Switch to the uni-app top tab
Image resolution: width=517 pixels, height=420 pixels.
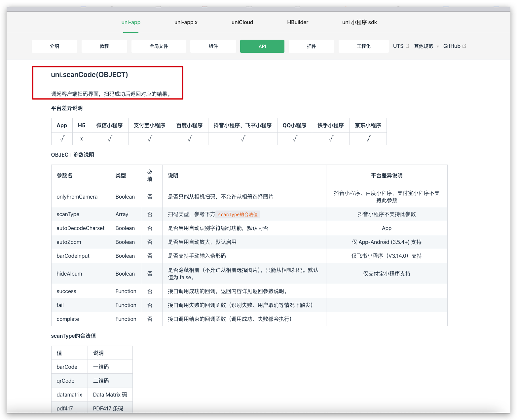(x=131, y=22)
